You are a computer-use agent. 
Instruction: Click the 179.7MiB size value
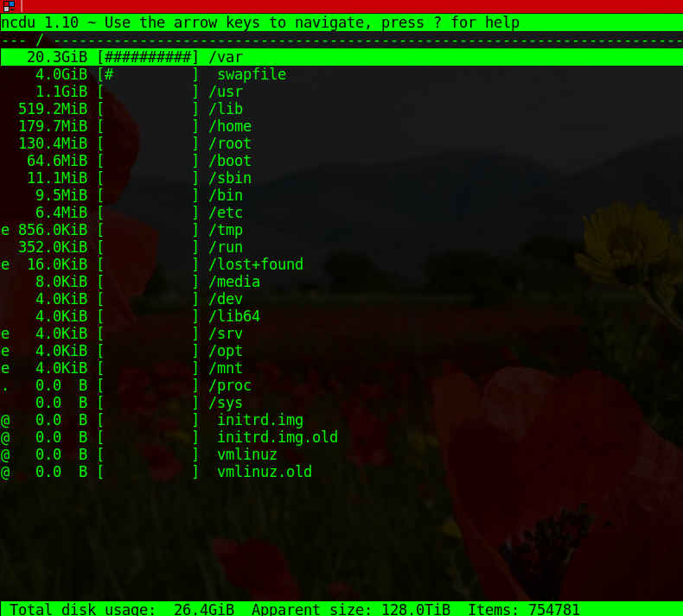pyautogui.click(x=53, y=126)
